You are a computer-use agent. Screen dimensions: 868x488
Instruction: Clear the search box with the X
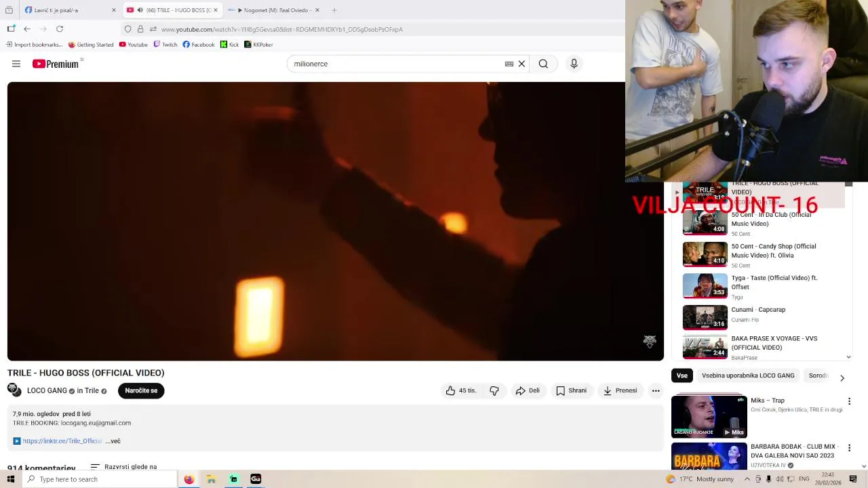[521, 64]
